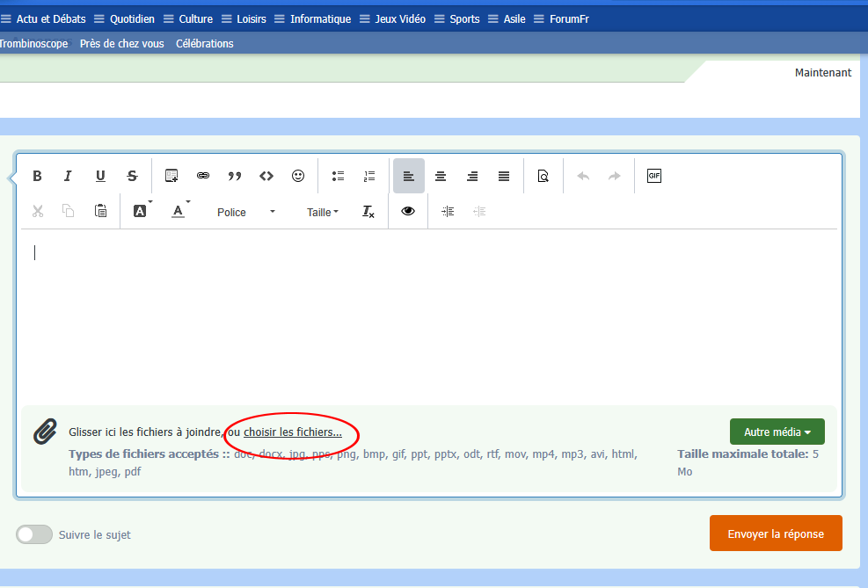Screen dimensions: 868x588
Task: Insert a hyperlink
Action: tap(203, 176)
